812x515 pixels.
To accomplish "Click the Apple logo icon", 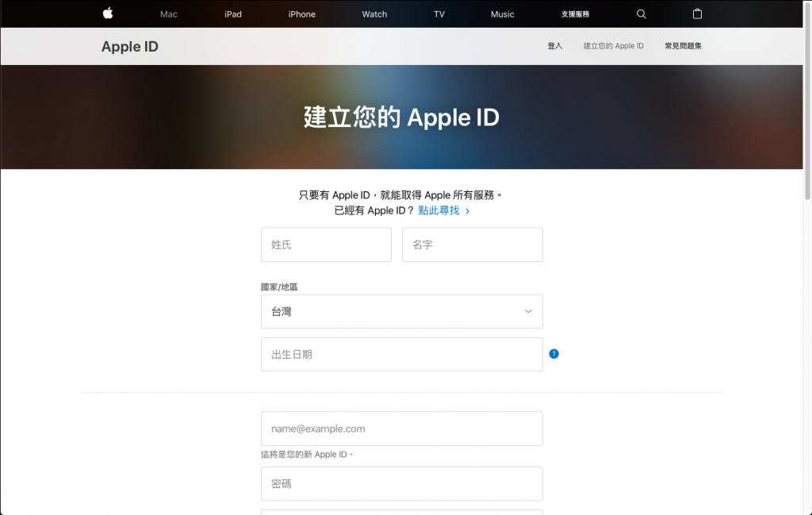I will (x=108, y=13).
